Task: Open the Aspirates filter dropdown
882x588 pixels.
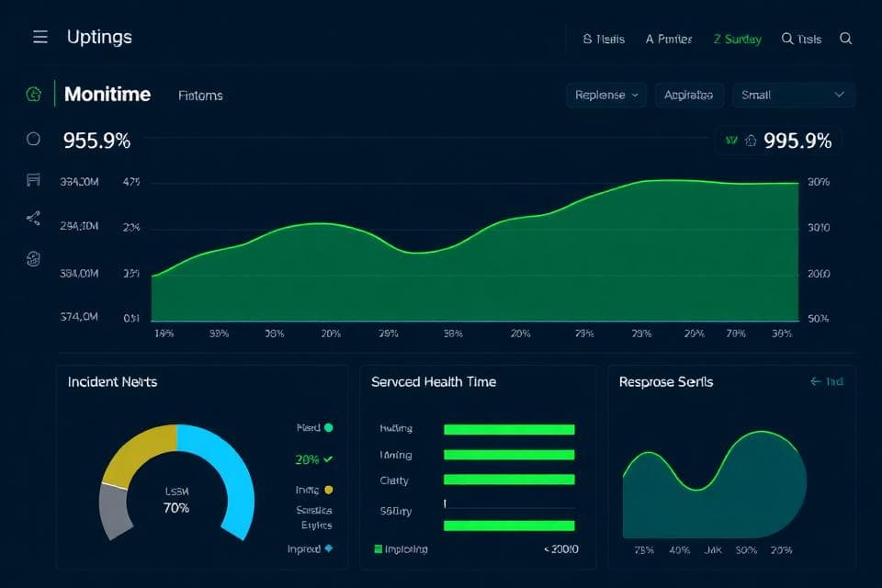Action: 689,95
